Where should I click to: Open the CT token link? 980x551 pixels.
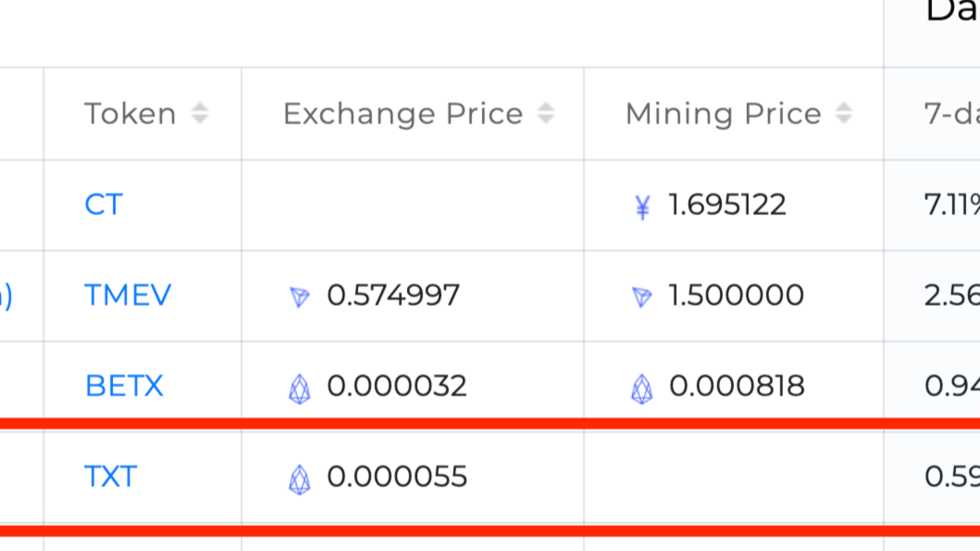click(x=102, y=205)
